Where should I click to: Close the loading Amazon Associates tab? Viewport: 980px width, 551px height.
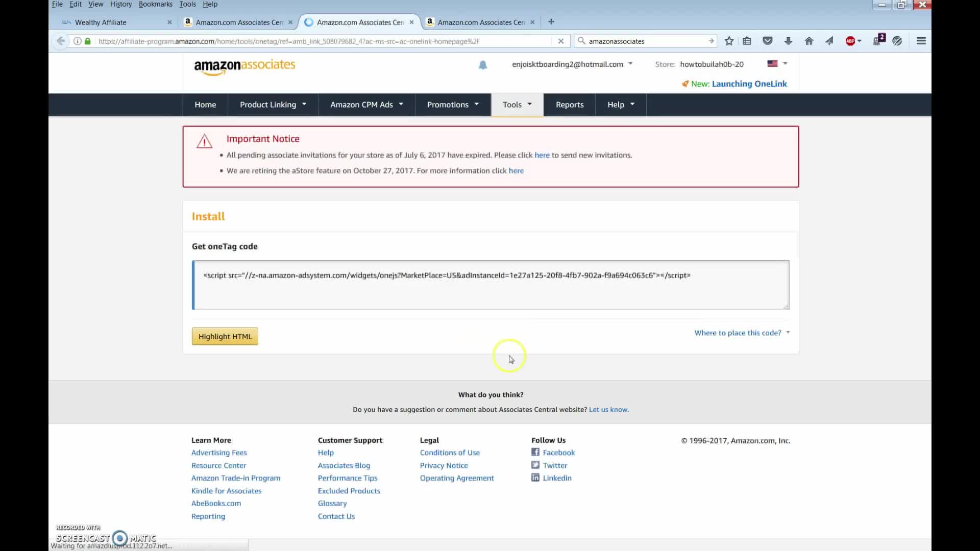pyautogui.click(x=411, y=22)
